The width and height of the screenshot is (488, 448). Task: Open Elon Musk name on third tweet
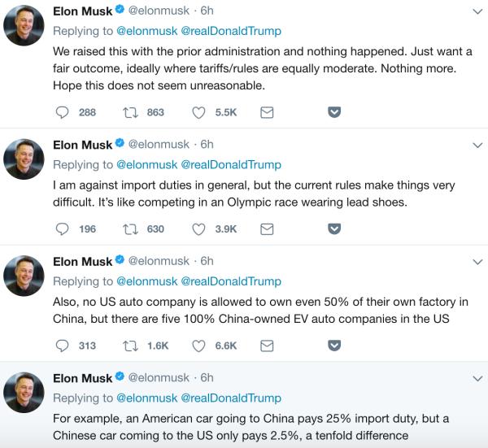pos(82,261)
